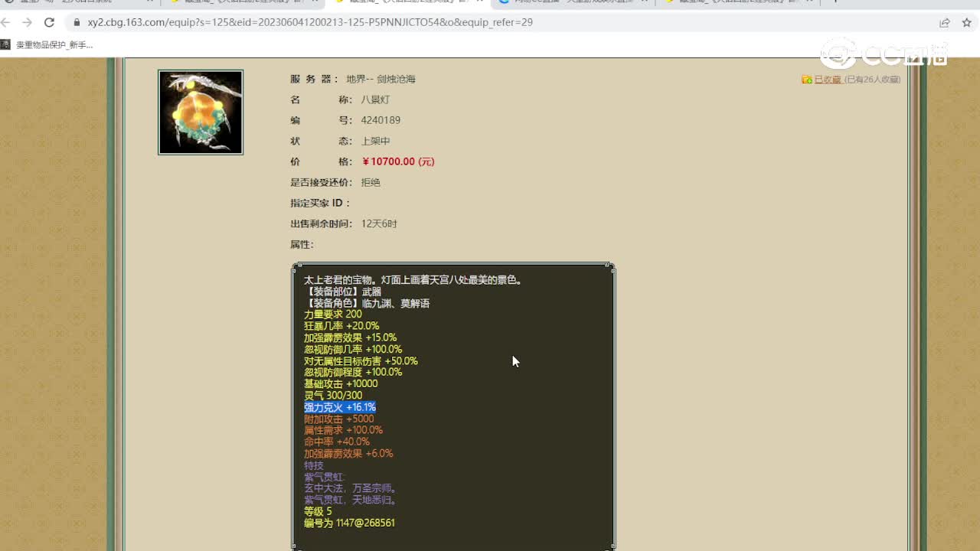The height and width of the screenshot is (551, 980).
Task: Click the bargaining value 拒绝
Action: click(371, 182)
